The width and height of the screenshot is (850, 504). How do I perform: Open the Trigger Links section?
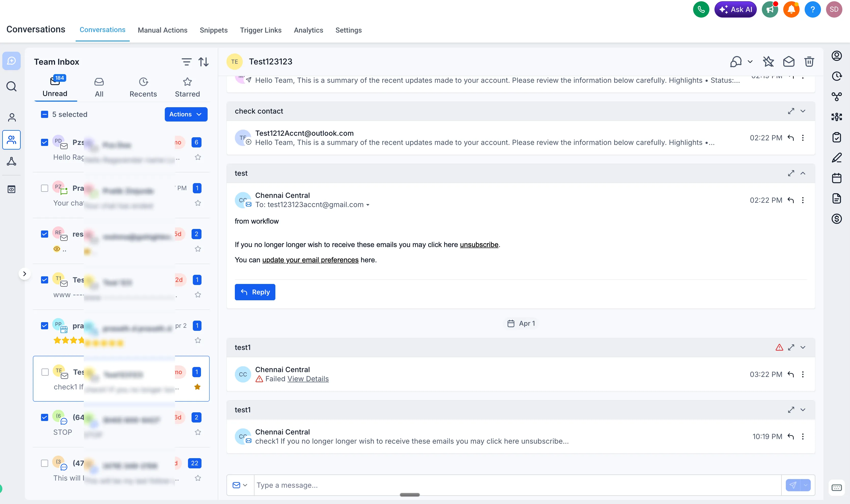click(x=261, y=30)
